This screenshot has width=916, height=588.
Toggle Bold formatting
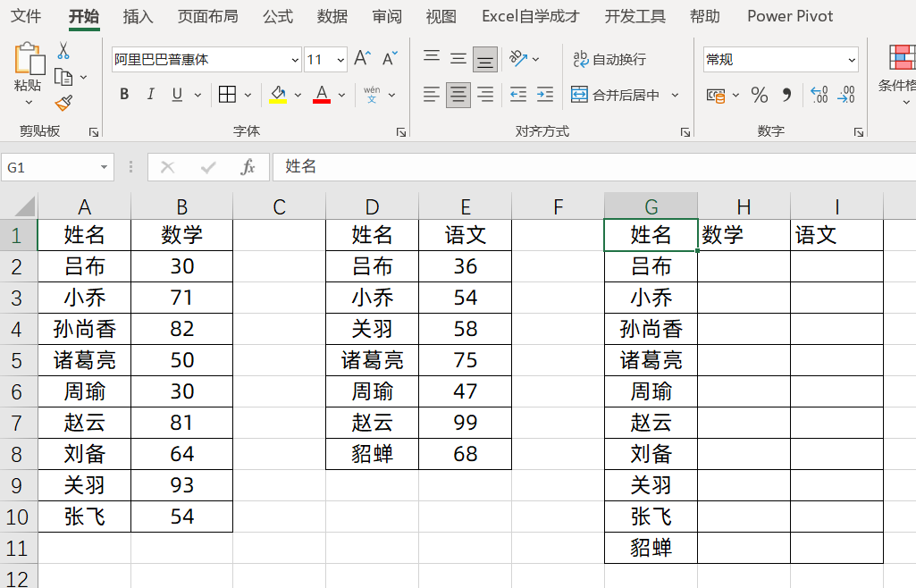tap(124, 94)
